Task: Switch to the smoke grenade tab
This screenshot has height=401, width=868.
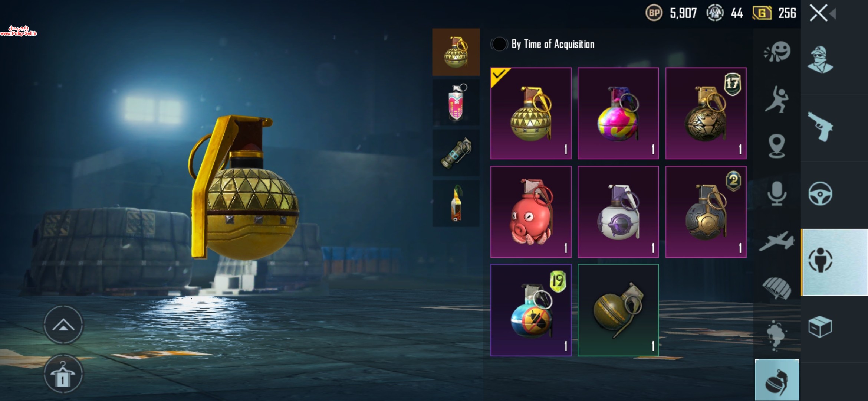Action: (456, 102)
